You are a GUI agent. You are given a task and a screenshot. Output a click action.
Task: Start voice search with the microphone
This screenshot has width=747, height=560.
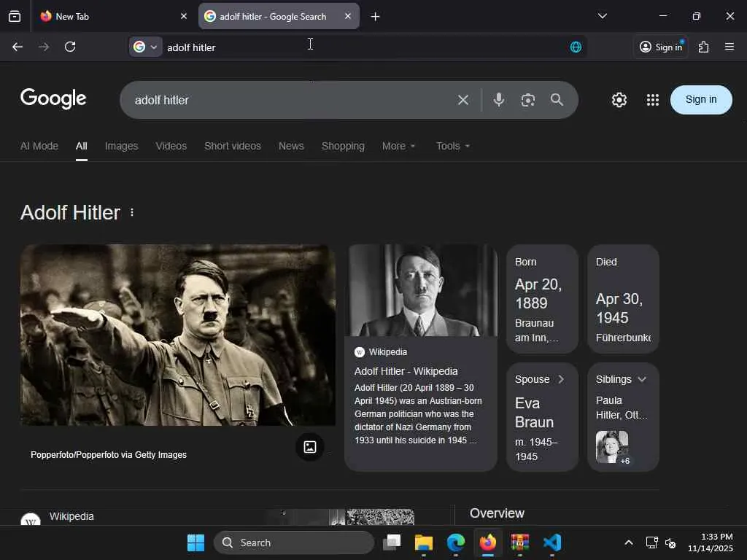(x=499, y=99)
